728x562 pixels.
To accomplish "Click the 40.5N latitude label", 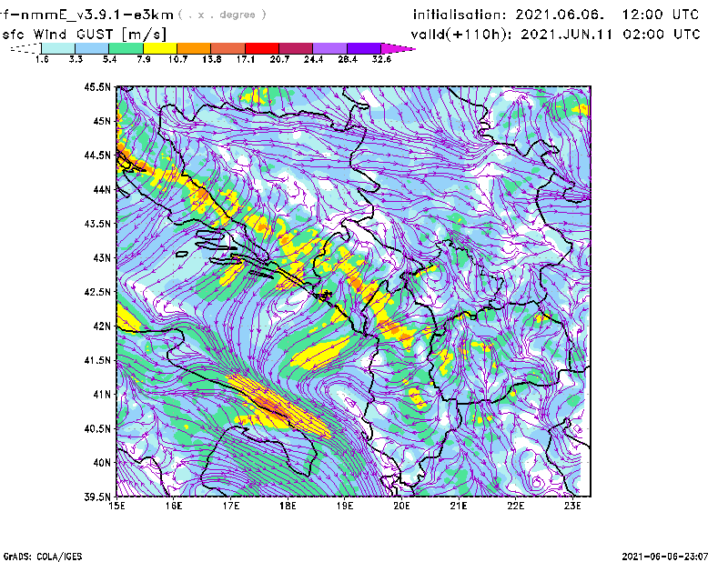I will pyautogui.click(x=97, y=428).
